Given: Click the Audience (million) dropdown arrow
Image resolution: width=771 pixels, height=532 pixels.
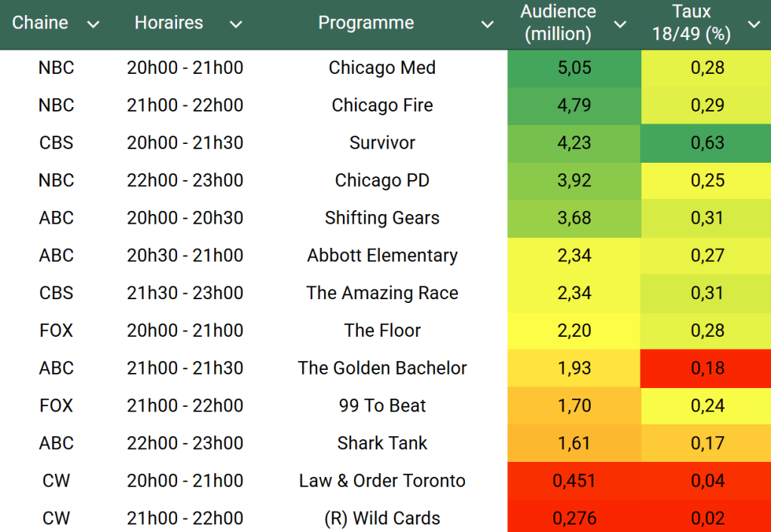Looking at the screenshot, I should point(620,24).
